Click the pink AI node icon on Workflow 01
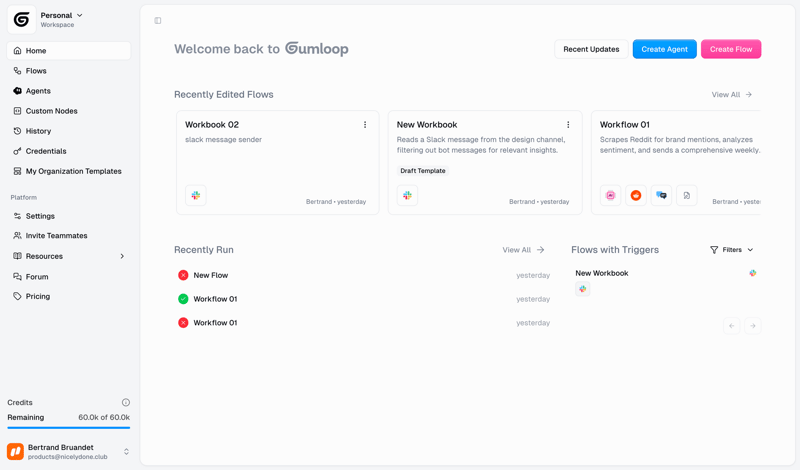The image size is (800, 470). click(610, 195)
